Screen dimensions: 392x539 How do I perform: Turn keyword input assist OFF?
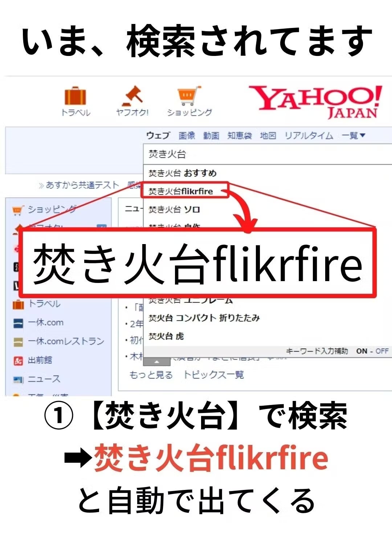click(x=382, y=351)
